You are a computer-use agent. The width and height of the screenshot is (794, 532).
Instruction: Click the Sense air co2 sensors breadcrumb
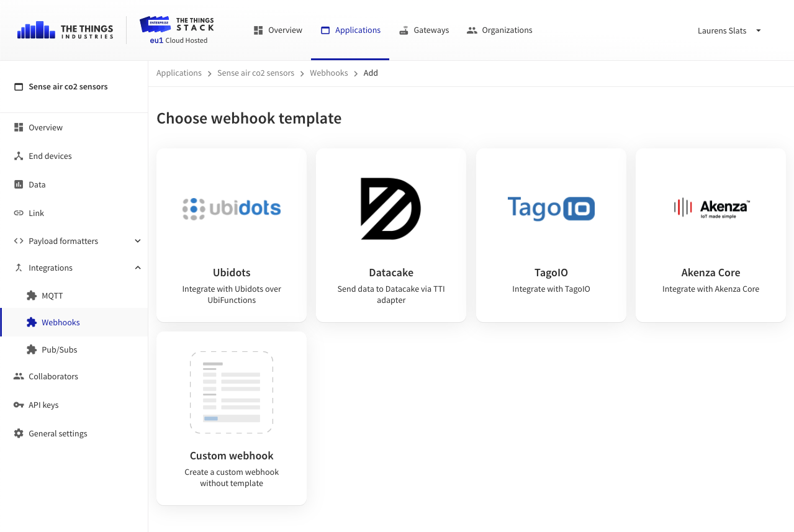(256, 73)
